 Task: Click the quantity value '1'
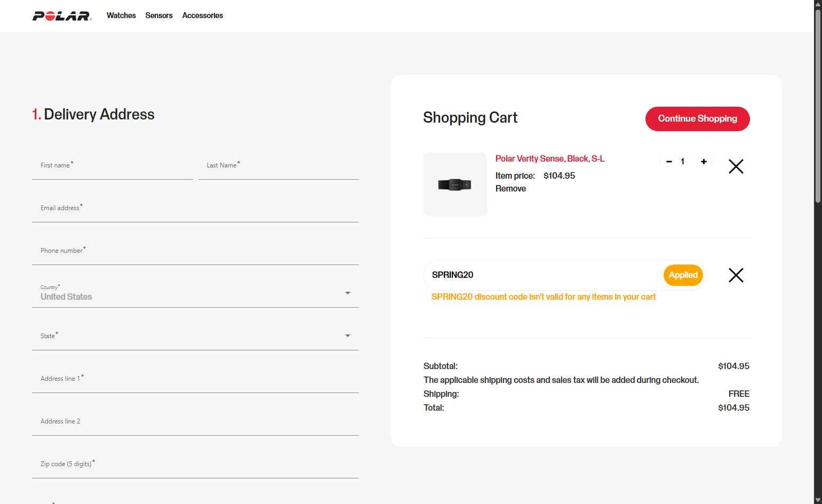[x=682, y=162]
